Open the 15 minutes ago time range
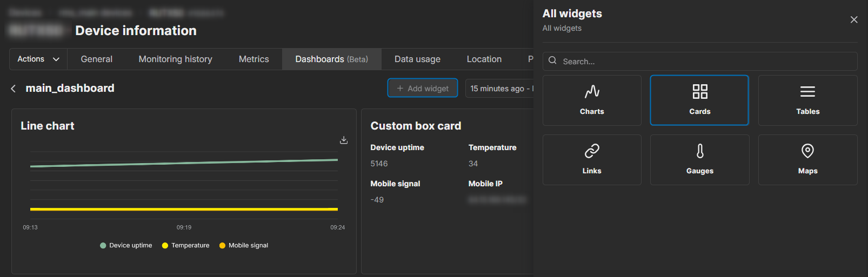The width and height of the screenshot is (868, 277). click(499, 89)
